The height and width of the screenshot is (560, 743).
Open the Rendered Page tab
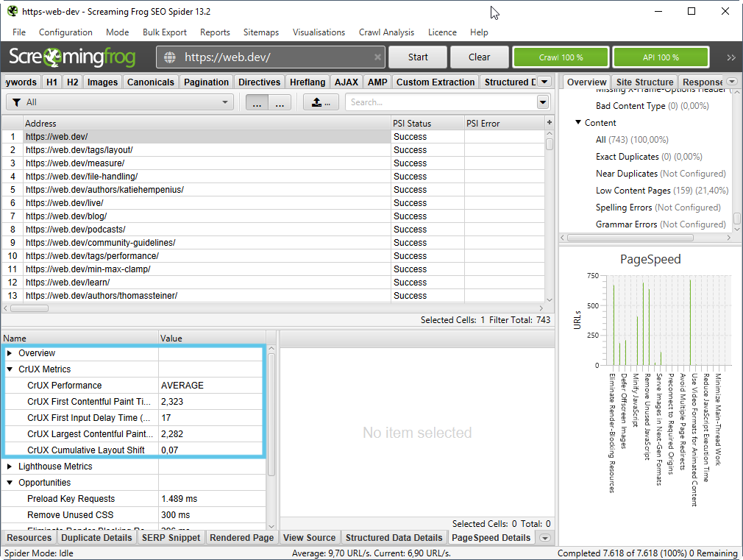(x=242, y=538)
